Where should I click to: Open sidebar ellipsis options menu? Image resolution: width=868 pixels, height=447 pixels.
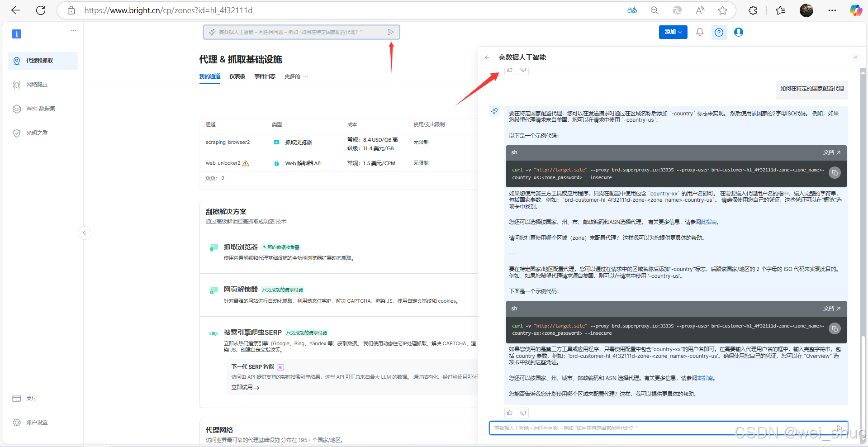73,31
